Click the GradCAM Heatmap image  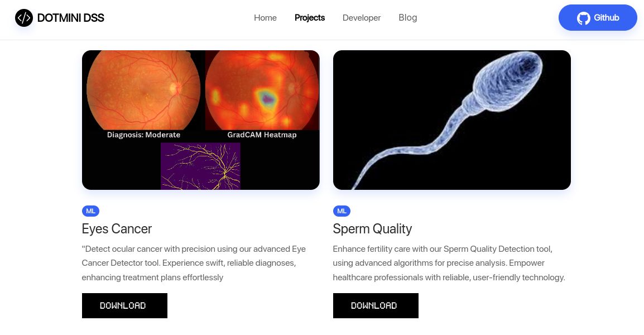262,89
